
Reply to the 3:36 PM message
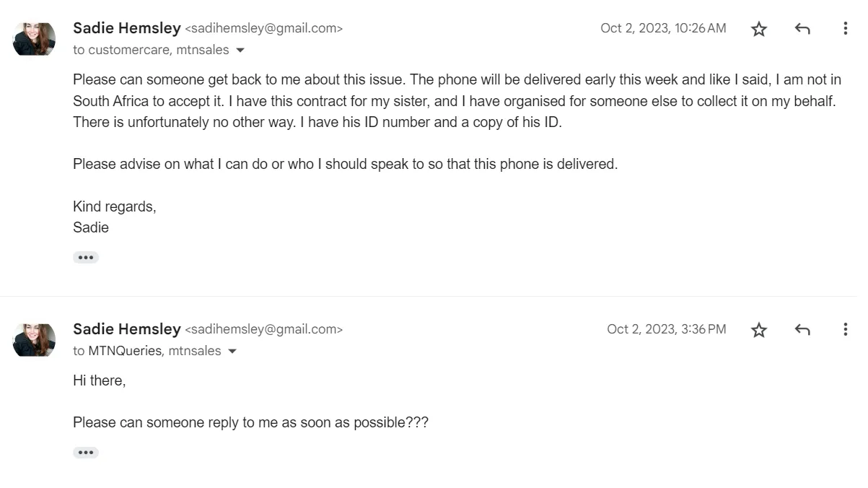802,330
